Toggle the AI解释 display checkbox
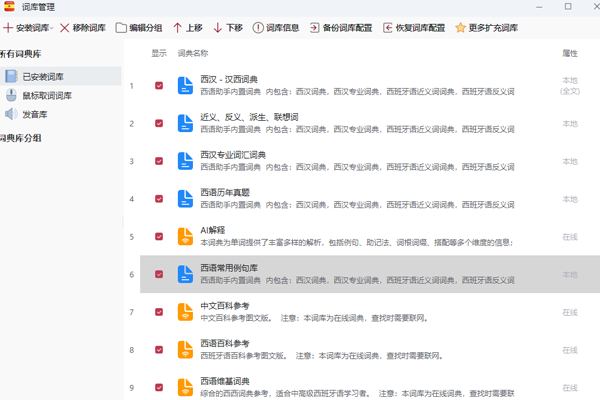600x400 pixels. pyautogui.click(x=159, y=237)
